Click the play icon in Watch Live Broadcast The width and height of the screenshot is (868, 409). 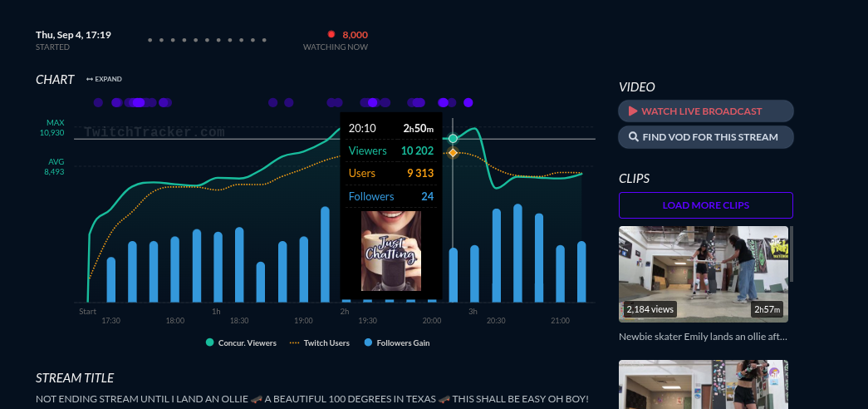click(x=633, y=111)
